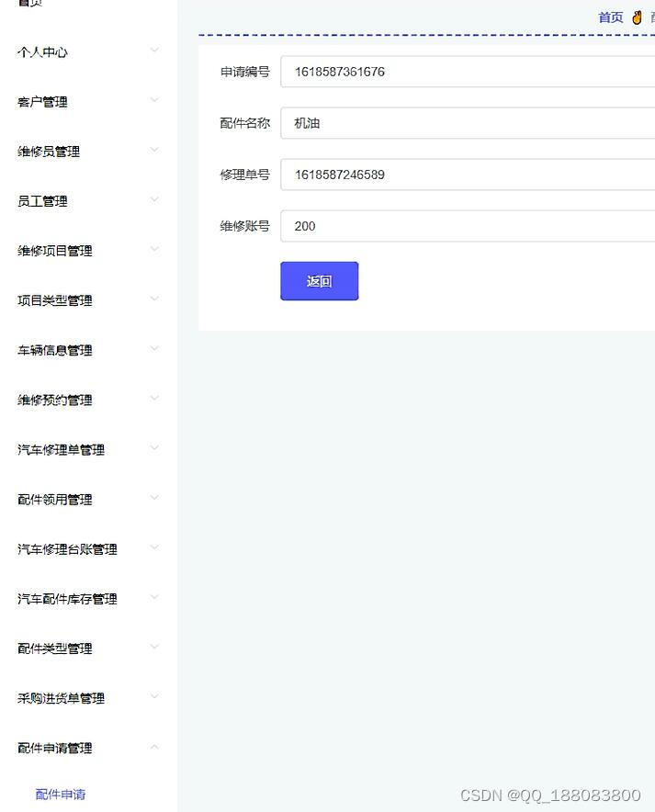The image size is (655, 812).
Task: Click the 申请编号 field label
Action: click(x=245, y=72)
